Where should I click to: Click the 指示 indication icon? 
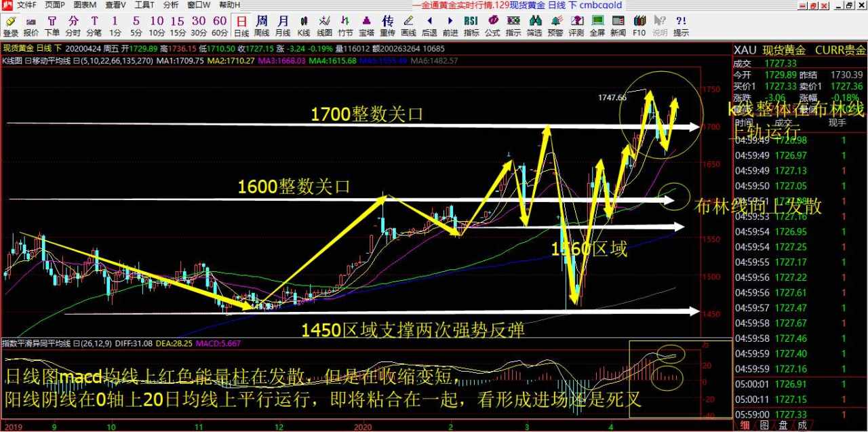(x=513, y=26)
